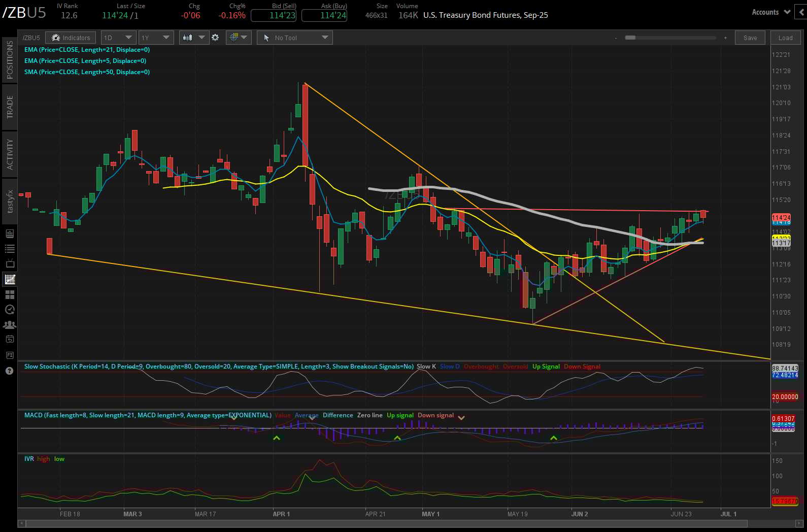Viewport: 807px width, 532px height.
Task: Click the 114'24 last price axis tag
Action: pyautogui.click(x=781, y=217)
